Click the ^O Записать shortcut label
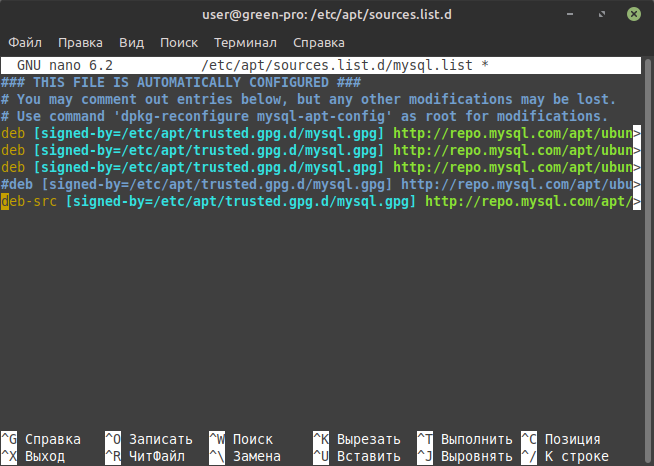This screenshot has height=466, width=654. click(147, 439)
